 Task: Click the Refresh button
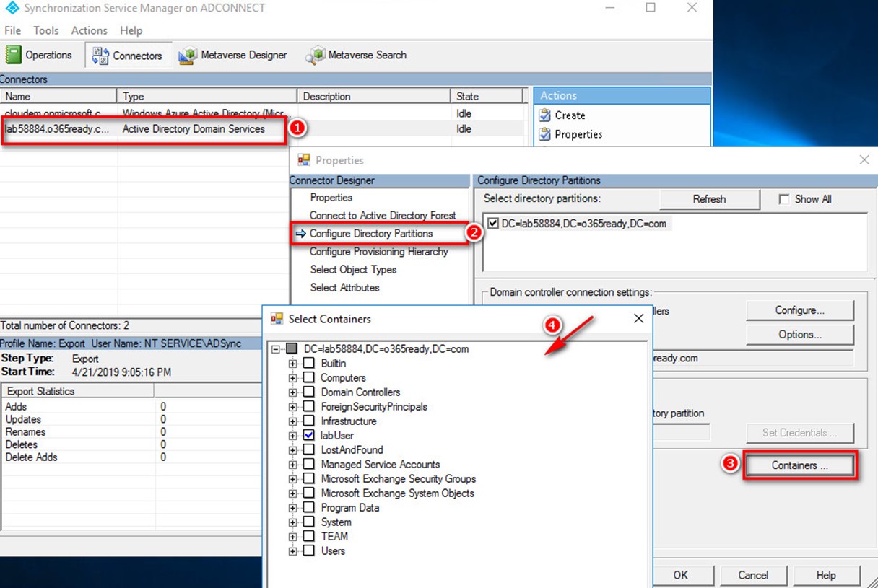[709, 199]
